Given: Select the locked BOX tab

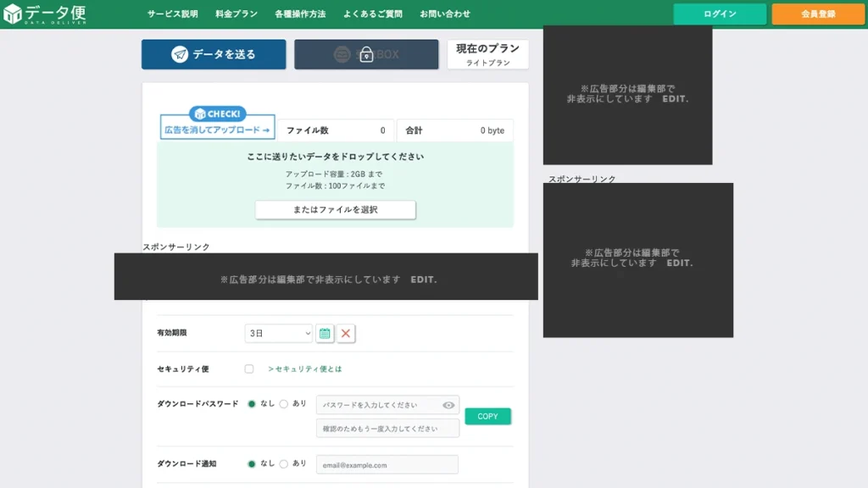Looking at the screenshot, I should coord(366,54).
